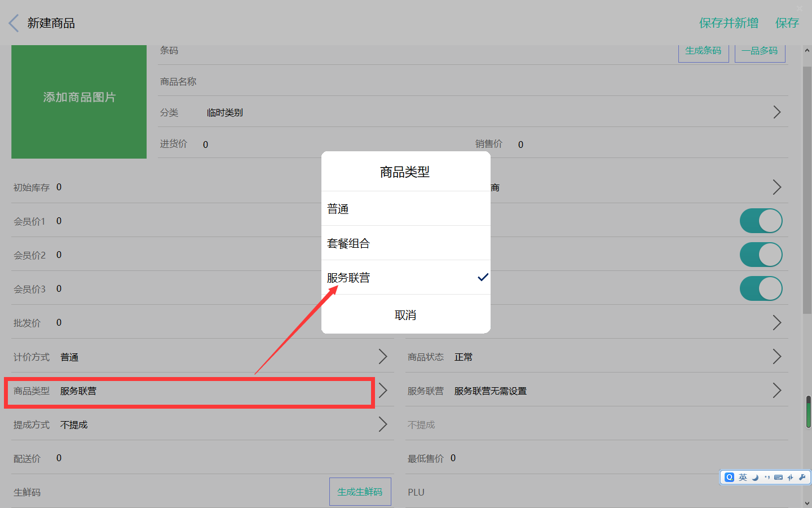Click 保存并新增 at the top
The height and width of the screenshot is (508, 812).
point(729,23)
